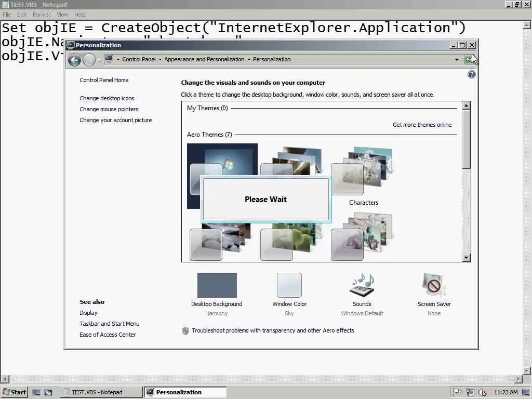Screen dimensions: 532x399
Task: Select the Scenes theme thumbnail
Action: coord(362,236)
